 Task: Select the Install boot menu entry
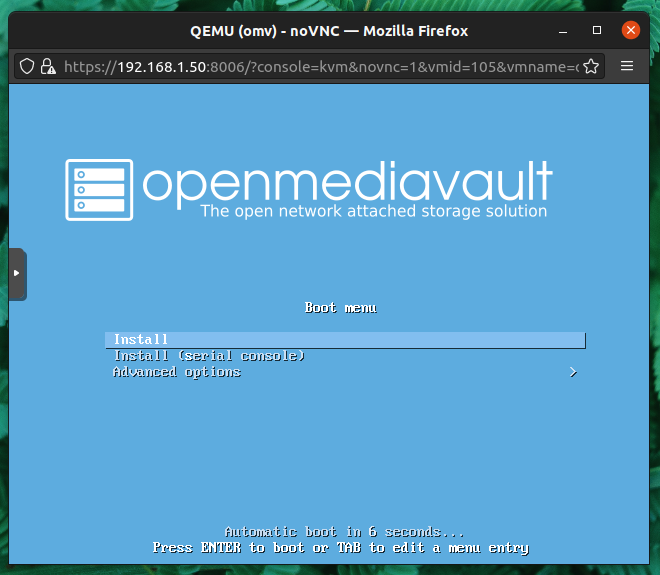click(x=345, y=340)
